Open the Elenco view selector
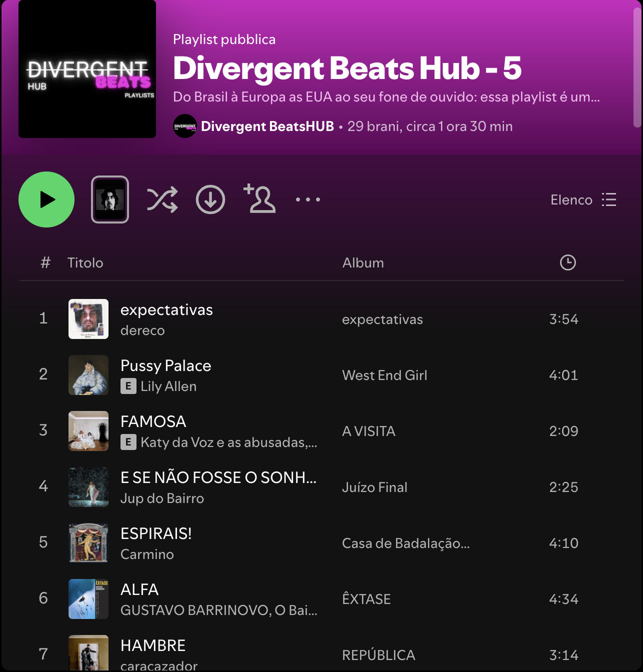643x672 pixels. click(571, 199)
